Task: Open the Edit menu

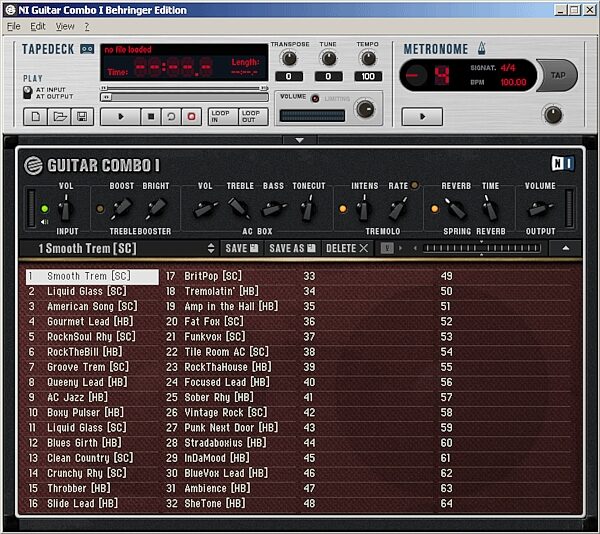Action: 38,26
